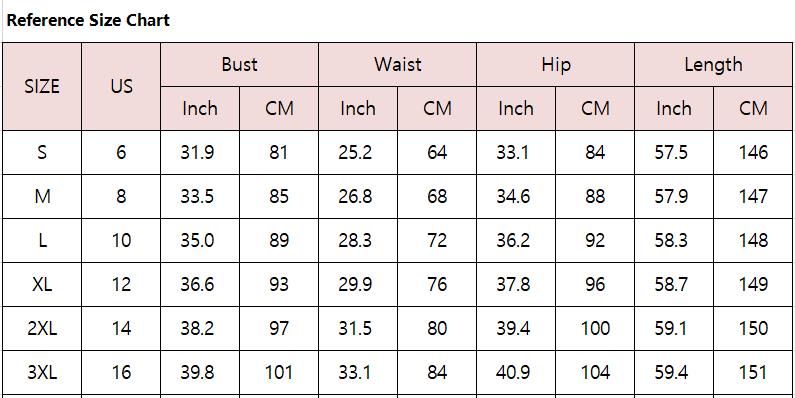
Task: Click the Hip header cell
Action: coord(556,64)
